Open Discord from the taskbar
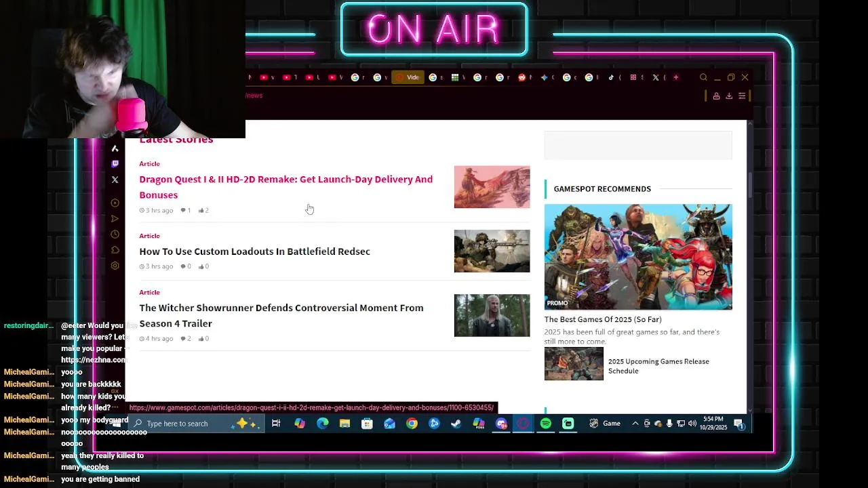Viewport: 868px width, 488px height. (501, 424)
